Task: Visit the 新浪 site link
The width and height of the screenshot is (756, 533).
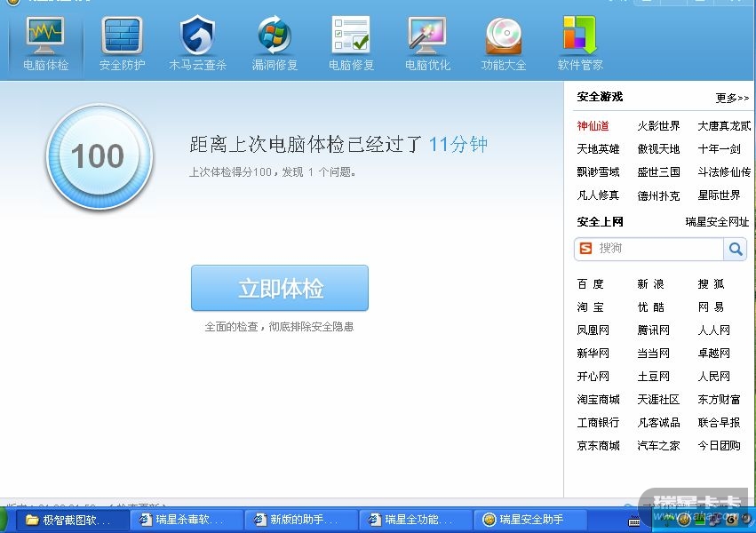Action: [x=651, y=284]
